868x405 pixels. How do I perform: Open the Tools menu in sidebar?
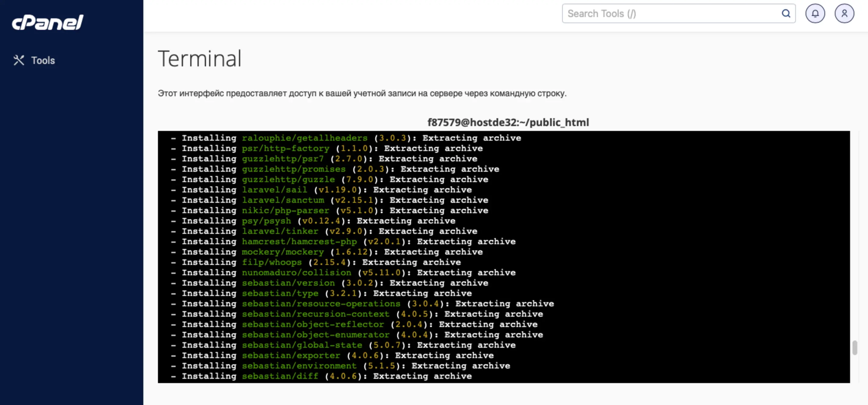[34, 60]
